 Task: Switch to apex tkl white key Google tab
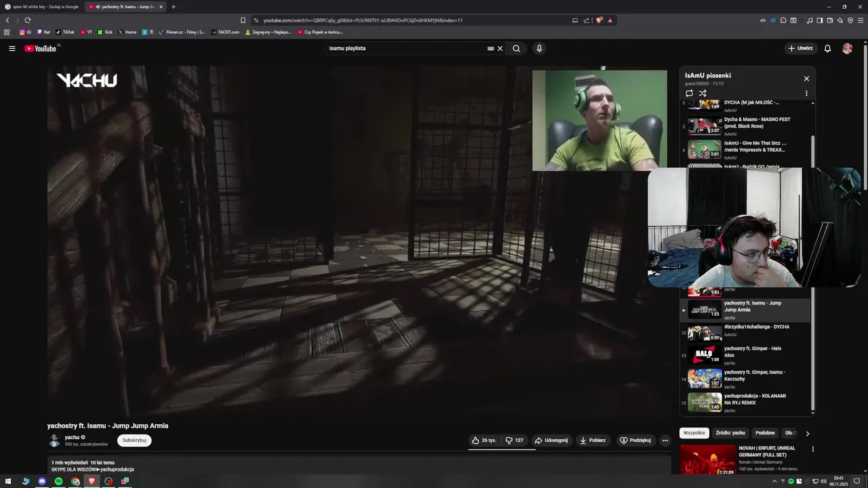pos(41,7)
